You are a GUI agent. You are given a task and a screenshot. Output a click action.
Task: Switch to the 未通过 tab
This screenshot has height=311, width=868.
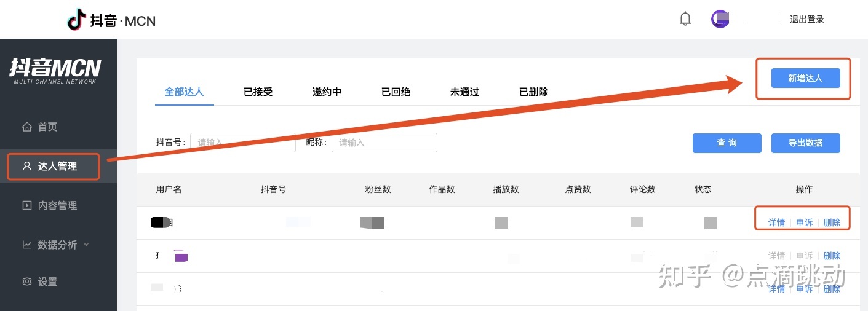click(464, 92)
